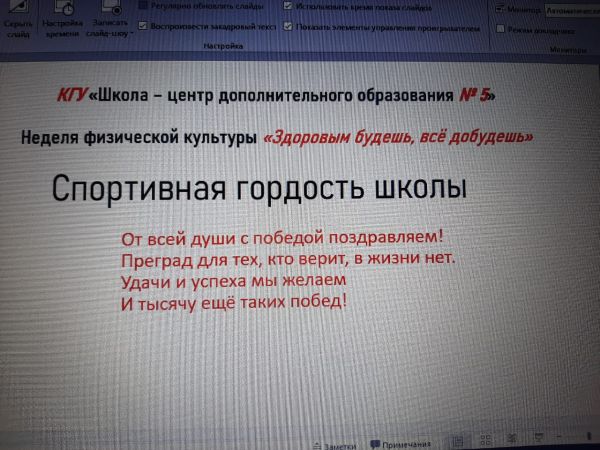
Task: Uncheck Использовать время показа слайдов
Action: (x=288, y=6)
